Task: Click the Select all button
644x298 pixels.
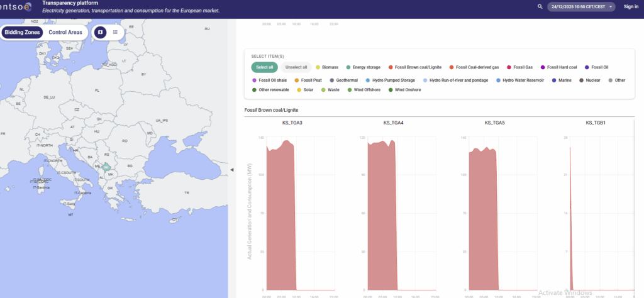Action: (x=264, y=67)
